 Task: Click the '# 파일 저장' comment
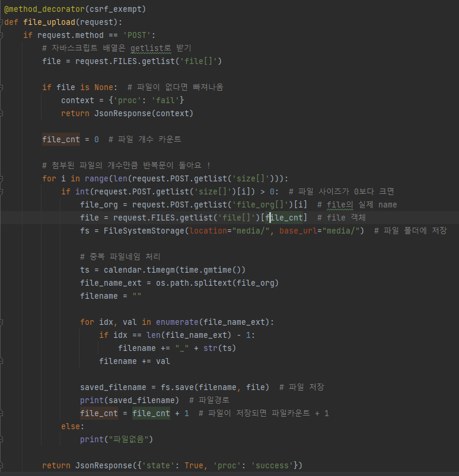point(302,387)
